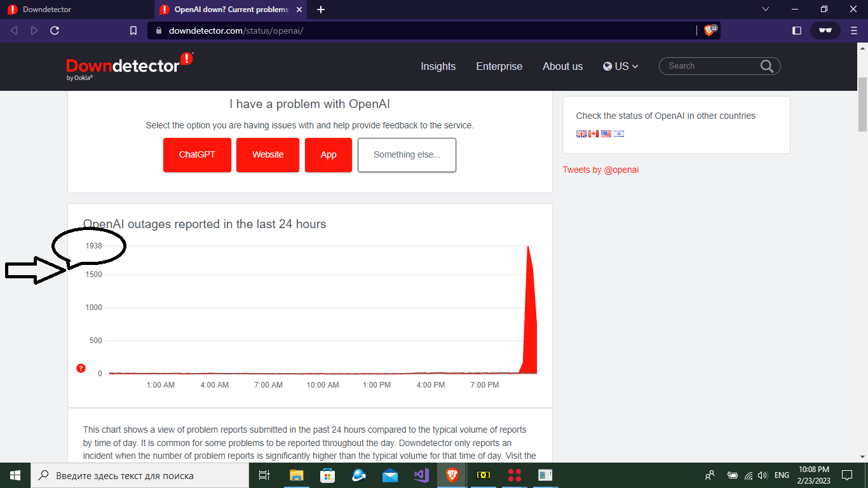Go to the Enterprise page
868x488 pixels.
tap(499, 66)
